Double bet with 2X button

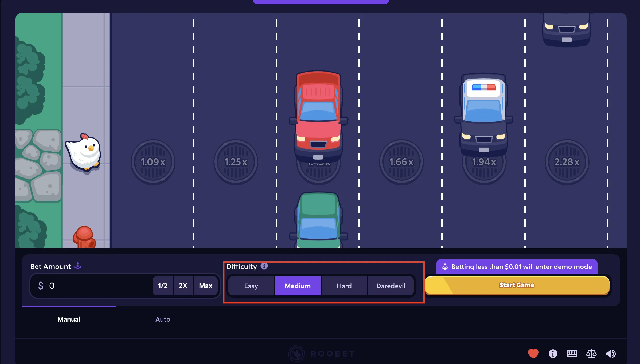[x=183, y=286]
